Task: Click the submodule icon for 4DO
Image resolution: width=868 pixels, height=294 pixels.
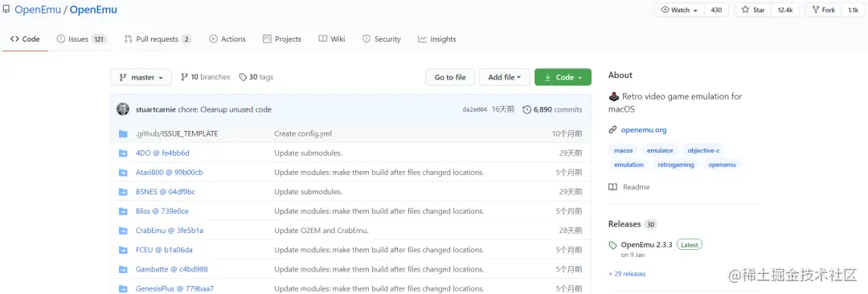Action: pos(123,153)
